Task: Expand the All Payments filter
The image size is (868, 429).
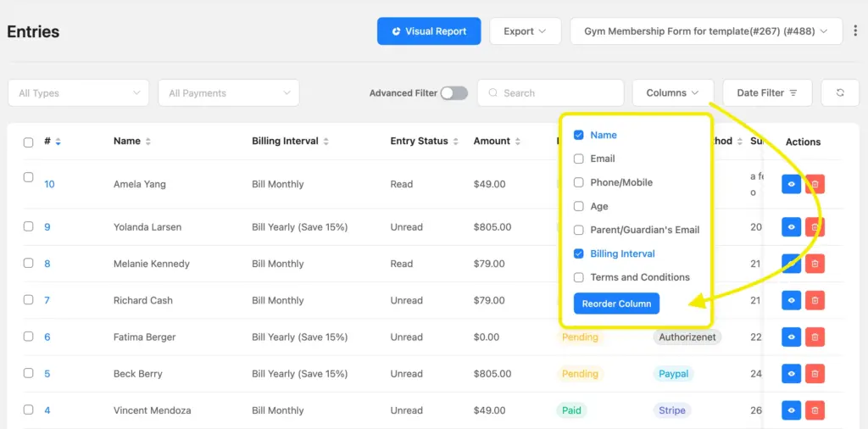Action: pos(229,93)
